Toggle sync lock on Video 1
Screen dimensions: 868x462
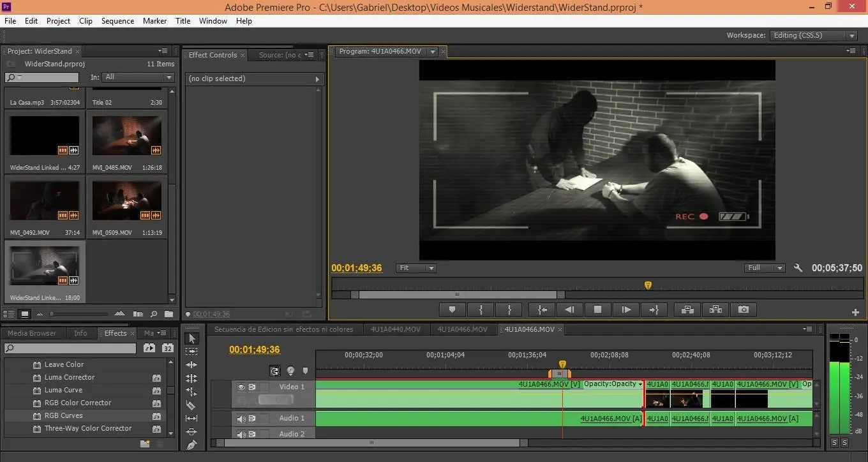coord(252,387)
